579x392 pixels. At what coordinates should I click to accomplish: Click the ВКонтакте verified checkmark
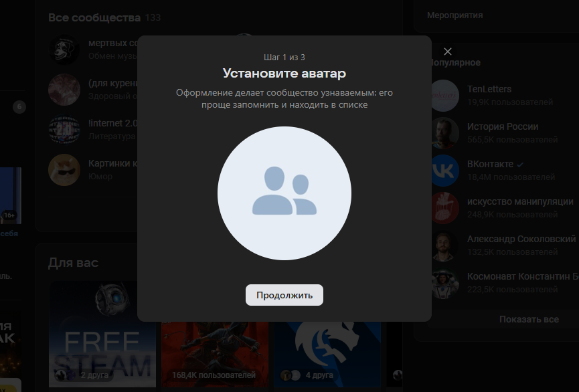tap(520, 165)
